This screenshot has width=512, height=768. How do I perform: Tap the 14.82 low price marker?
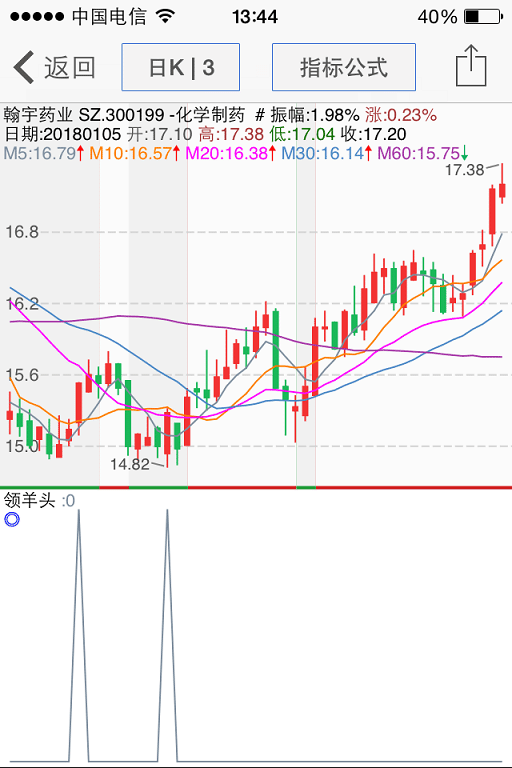[x=130, y=464]
